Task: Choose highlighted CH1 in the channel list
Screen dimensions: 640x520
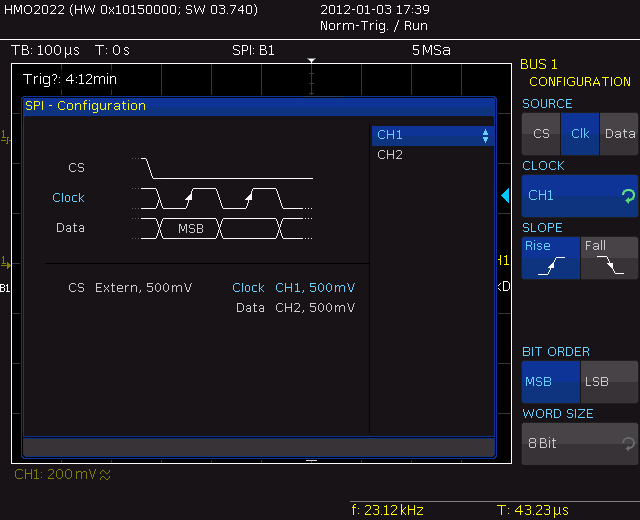Action: 433,136
